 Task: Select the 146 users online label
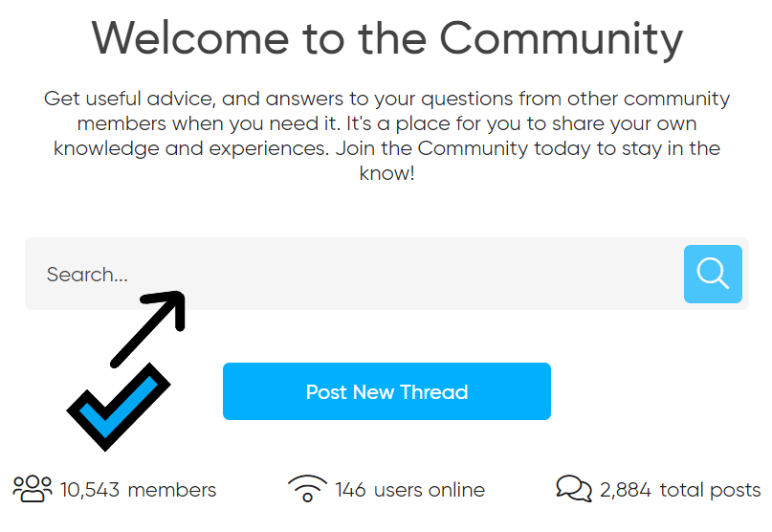click(409, 490)
